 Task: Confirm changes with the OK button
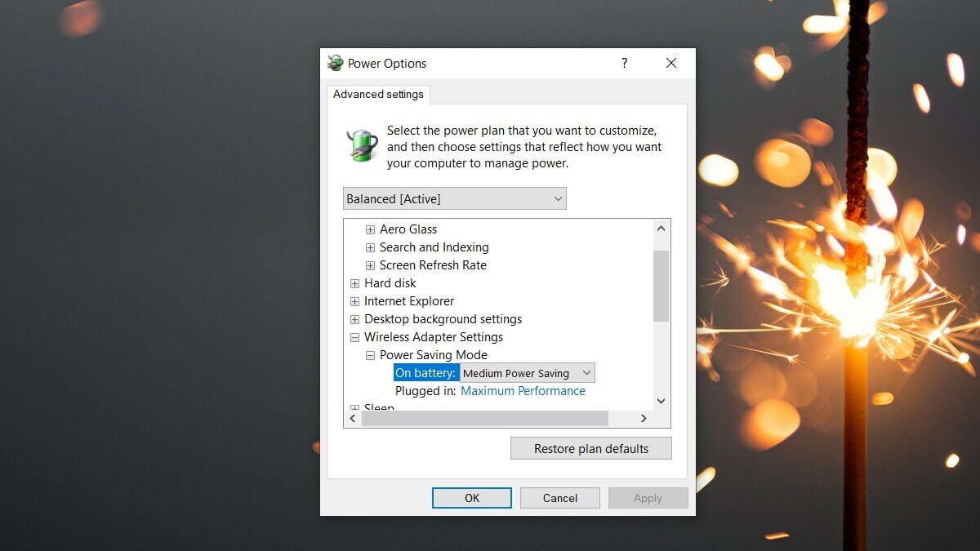click(x=472, y=498)
